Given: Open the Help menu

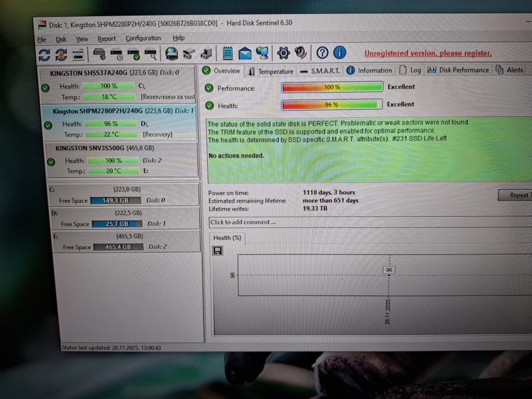Looking at the screenshot, I should [178, 38].
